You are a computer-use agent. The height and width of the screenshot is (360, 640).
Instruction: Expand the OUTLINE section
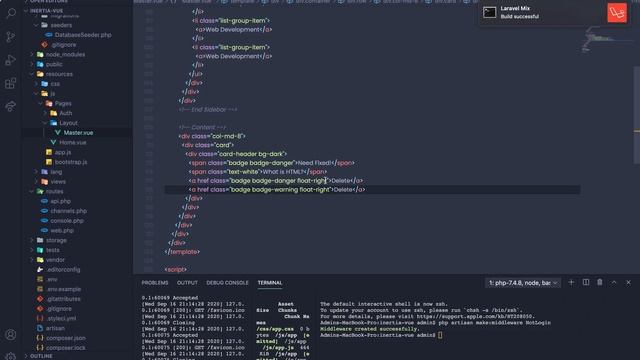41,356
